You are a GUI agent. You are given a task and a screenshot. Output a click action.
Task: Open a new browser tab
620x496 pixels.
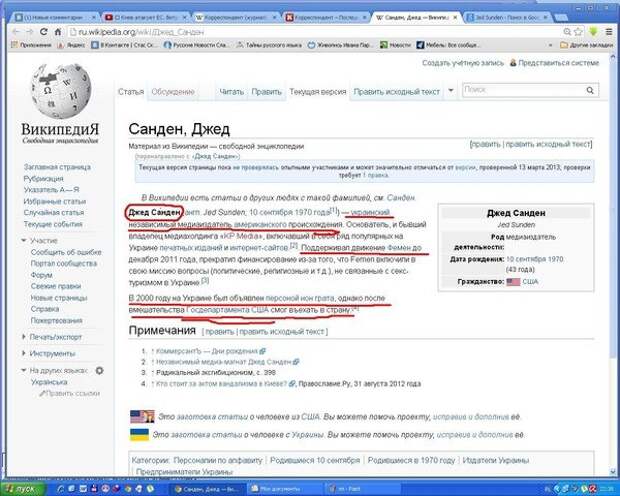[560, 18]
